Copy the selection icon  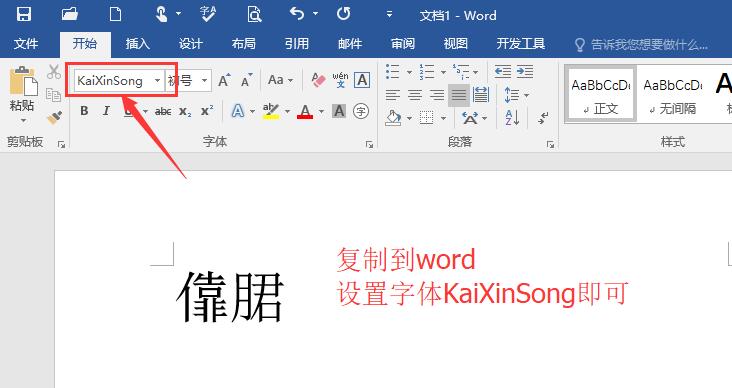(x=53, y=95)
